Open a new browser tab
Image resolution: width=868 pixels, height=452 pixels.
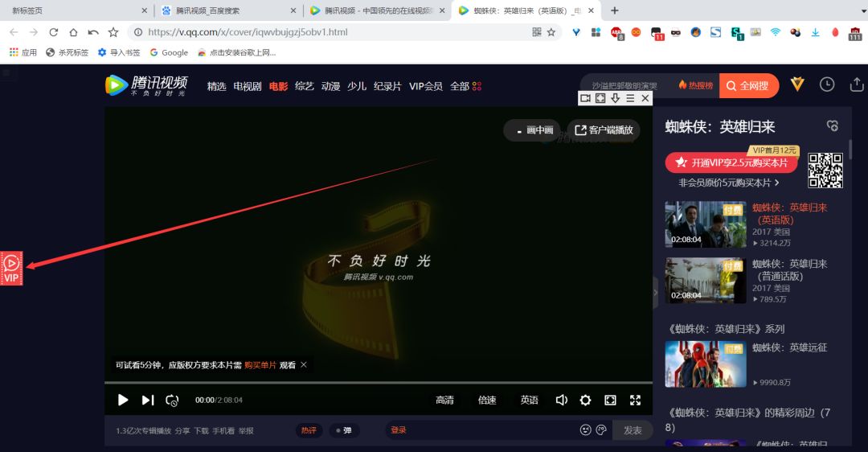(x=615, y=10)
